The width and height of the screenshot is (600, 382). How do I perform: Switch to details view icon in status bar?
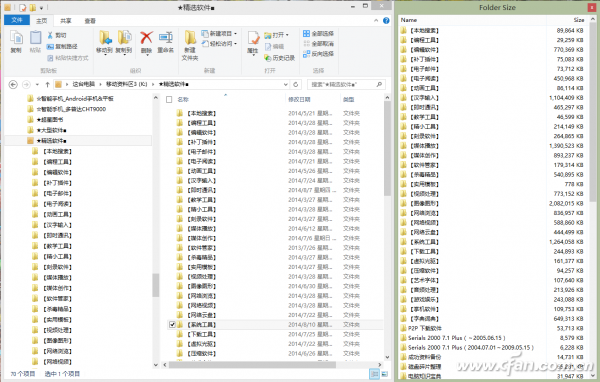click(x=374, y=374)
